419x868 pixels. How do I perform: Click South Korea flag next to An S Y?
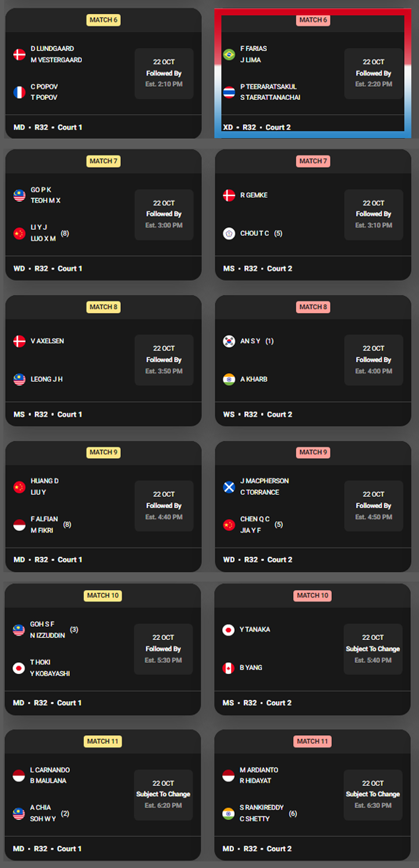pyautogui.click(x=229, y=341)
